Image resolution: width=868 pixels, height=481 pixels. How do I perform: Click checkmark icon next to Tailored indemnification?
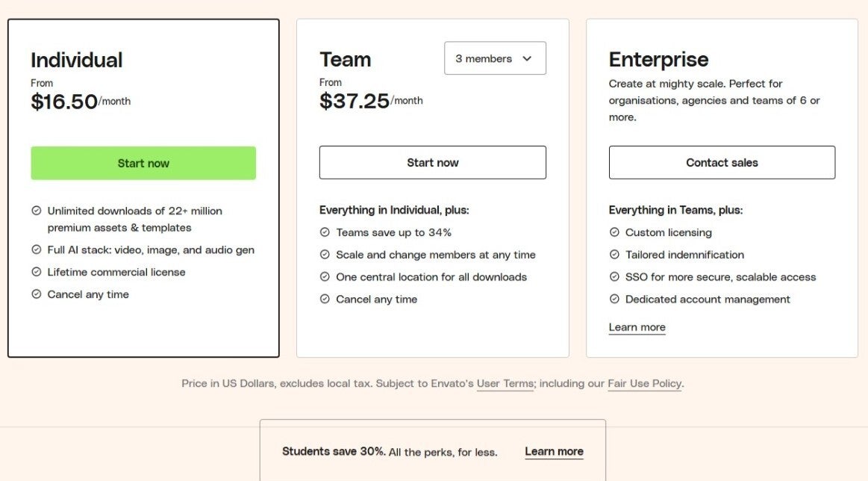pyautogui.click(x=614, y=255)
